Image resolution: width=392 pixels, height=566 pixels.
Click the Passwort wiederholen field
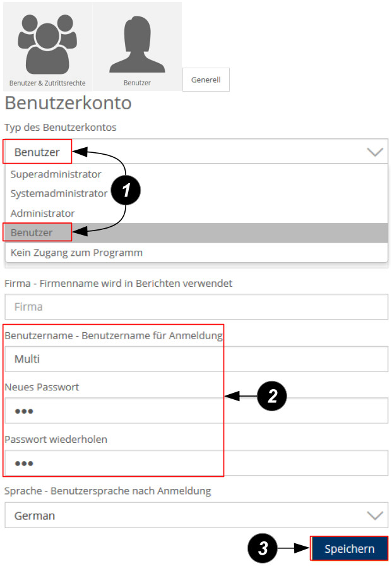[x=196, y=463]
